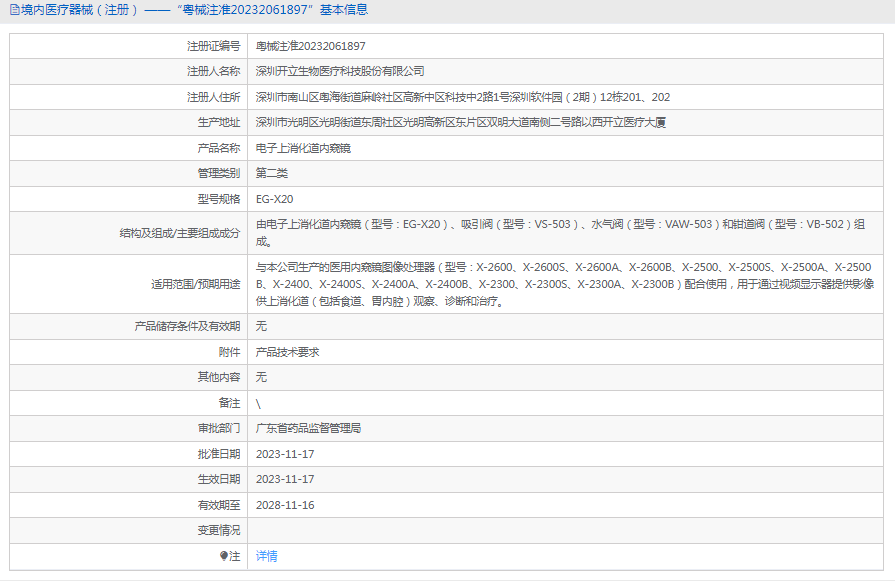The height and width of the screenshot is (581, 895).
Task: Click the label 管理类别
Action: [219, 174]
